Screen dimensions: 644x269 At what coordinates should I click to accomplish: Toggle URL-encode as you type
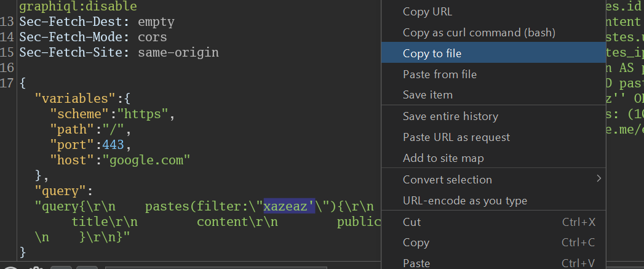[x=493, y=200]
